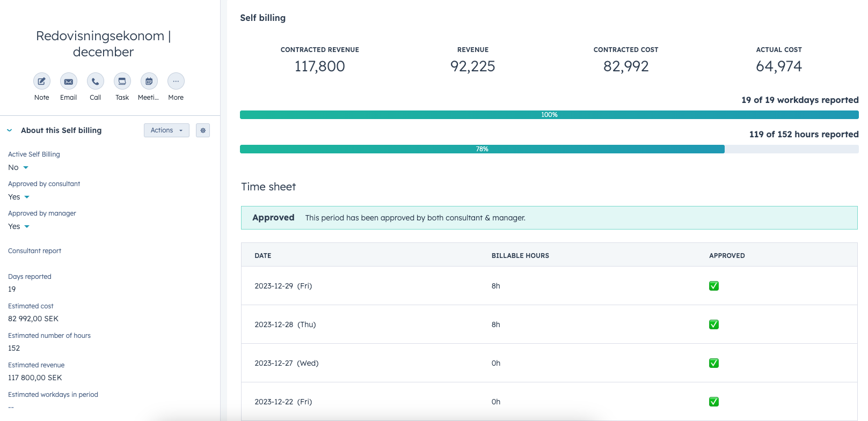Create a Task via its icon

tap(122, 82)
